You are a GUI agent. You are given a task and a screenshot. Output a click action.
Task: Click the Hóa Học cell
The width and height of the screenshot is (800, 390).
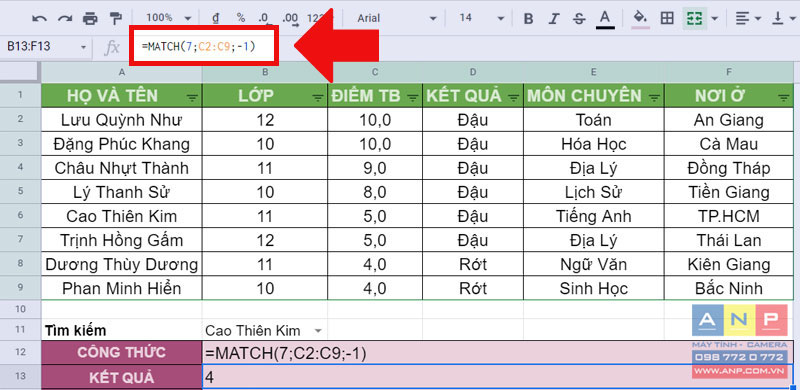(594, 144)
